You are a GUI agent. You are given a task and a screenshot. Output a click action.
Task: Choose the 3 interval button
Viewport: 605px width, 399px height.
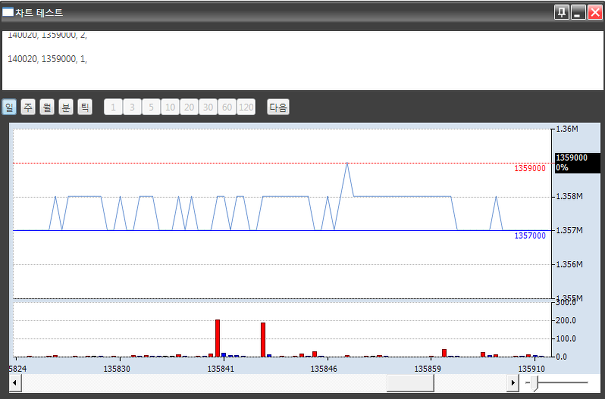[x=132, y=107]
